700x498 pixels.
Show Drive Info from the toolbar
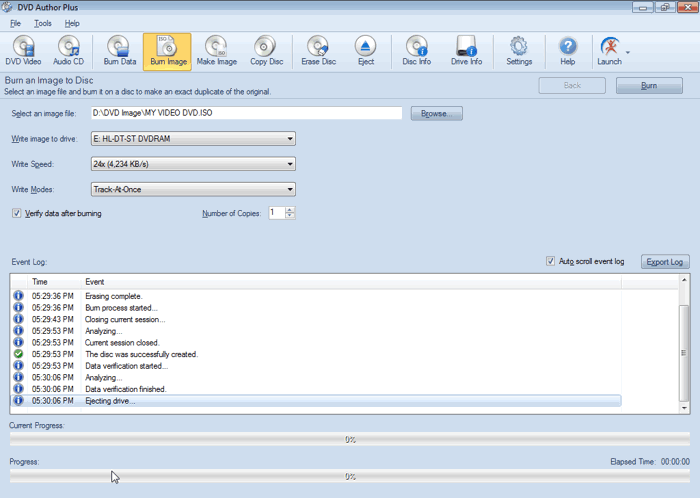(466, 51)
